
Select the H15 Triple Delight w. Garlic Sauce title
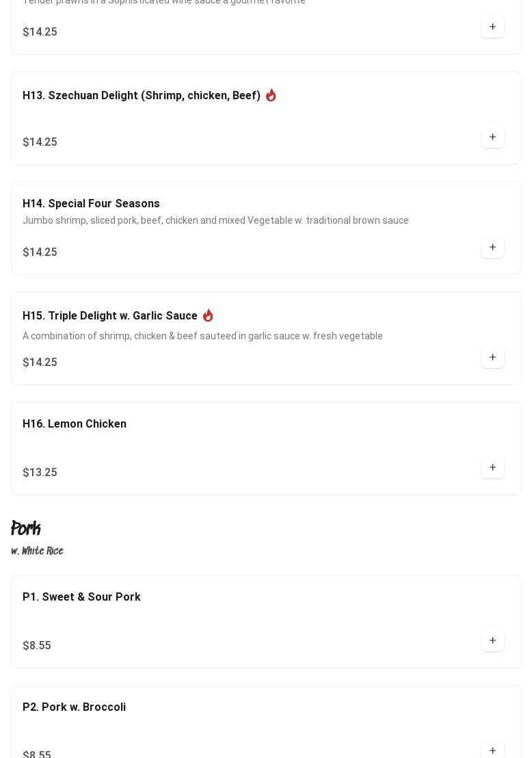109,316
